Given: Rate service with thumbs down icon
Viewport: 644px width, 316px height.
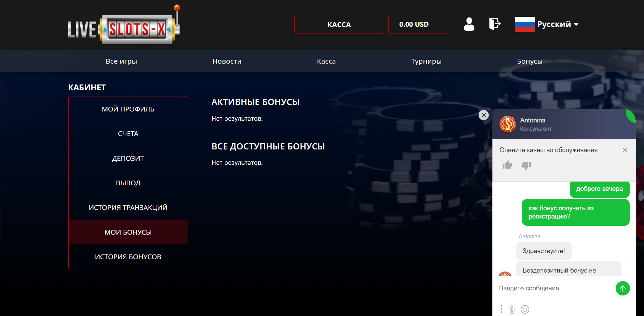Looking at the screenshot, I should [526, 166].
